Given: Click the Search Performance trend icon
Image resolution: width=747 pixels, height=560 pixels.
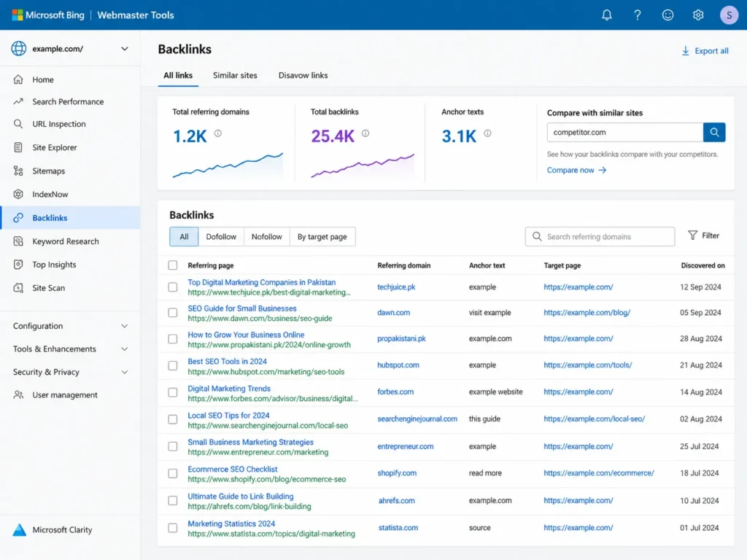Looking at the screenshot, I should [x=18, y=101].
